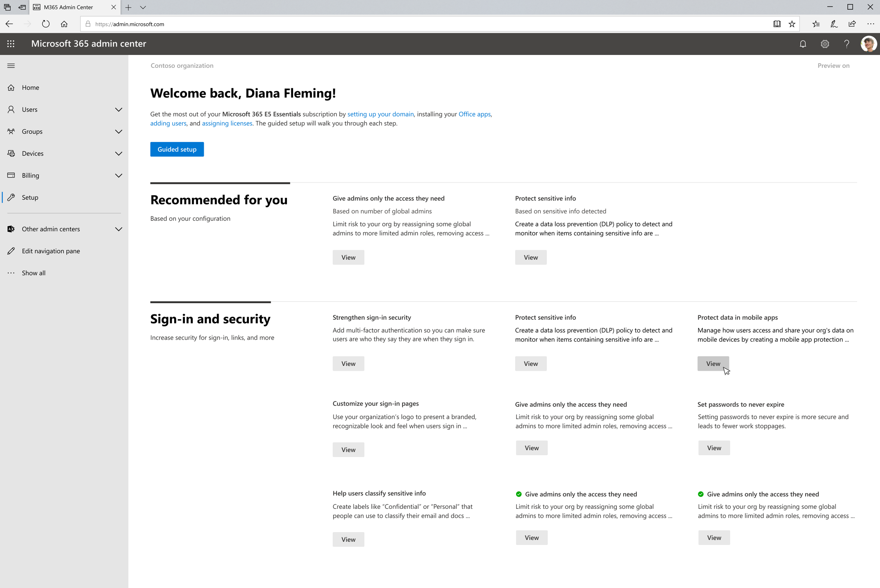Add page to favorites star
Image resolution: width=880 pixels, height=588 pixels.
tap(792, 24)
